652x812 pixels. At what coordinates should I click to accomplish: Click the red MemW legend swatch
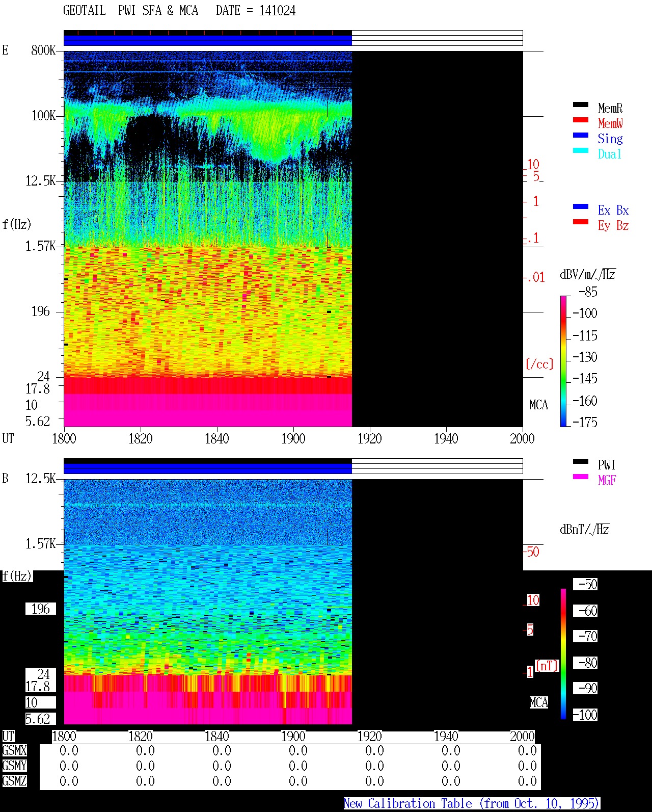581,120
